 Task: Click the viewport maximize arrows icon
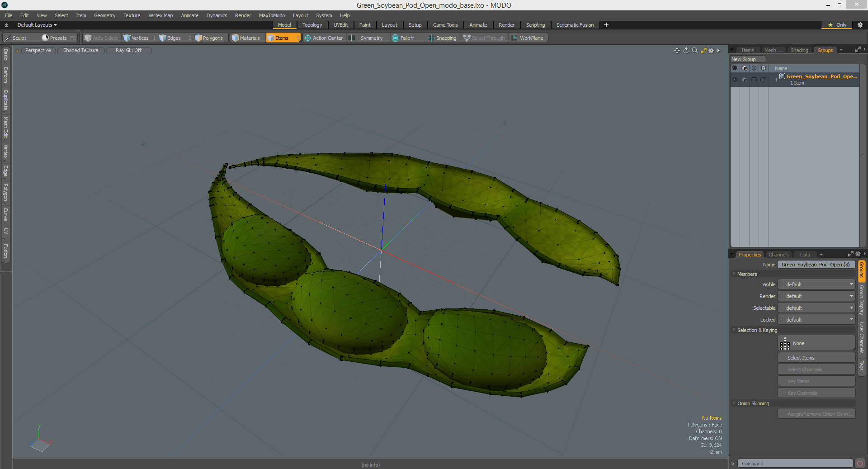pos(703,51)
